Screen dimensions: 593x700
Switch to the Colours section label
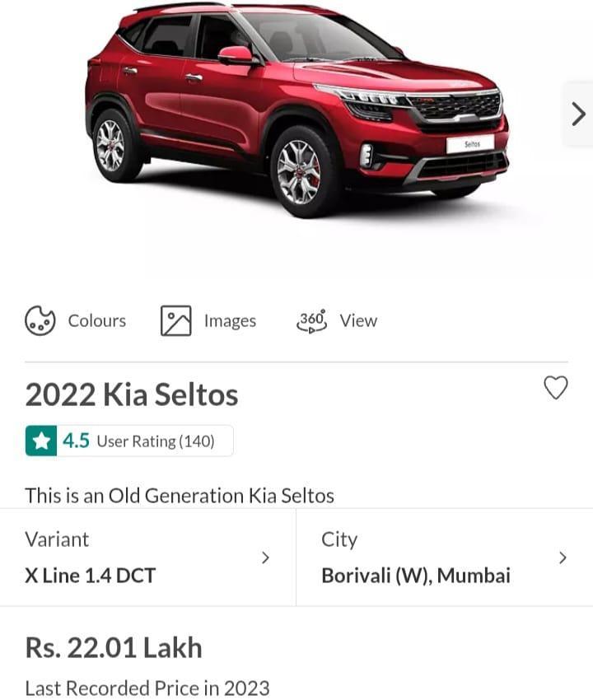tap(97, 320)
